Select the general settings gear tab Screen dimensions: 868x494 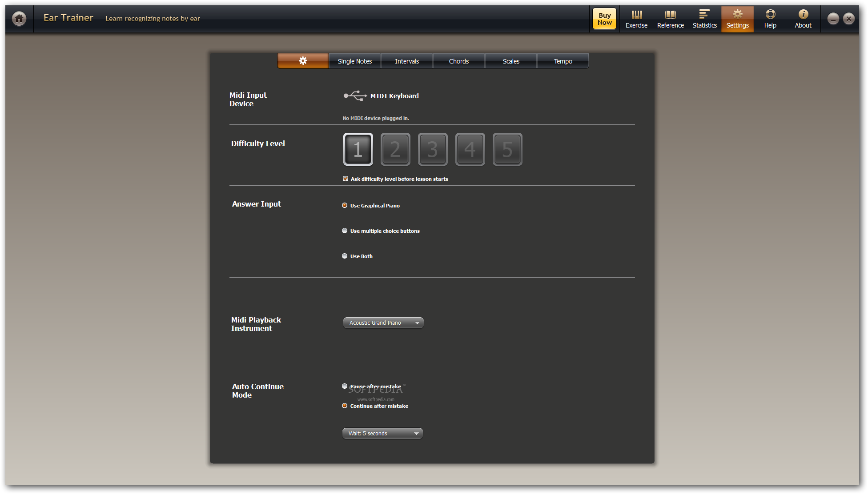tap(303, 61)
